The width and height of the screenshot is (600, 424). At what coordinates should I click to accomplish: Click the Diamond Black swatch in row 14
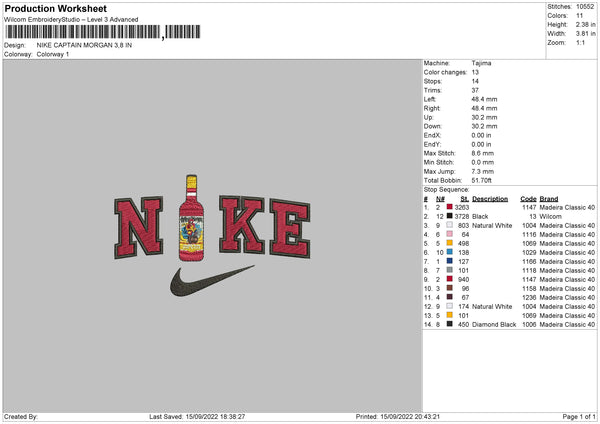450,324
